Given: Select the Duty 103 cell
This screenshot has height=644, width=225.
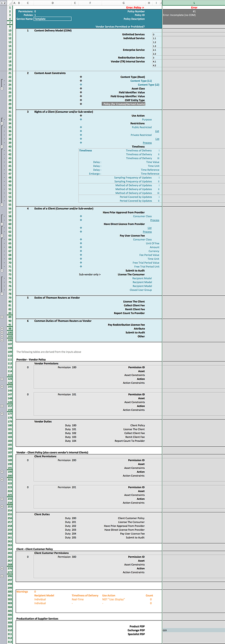Looking at the screenshot, I should click(x=70, y=437).
